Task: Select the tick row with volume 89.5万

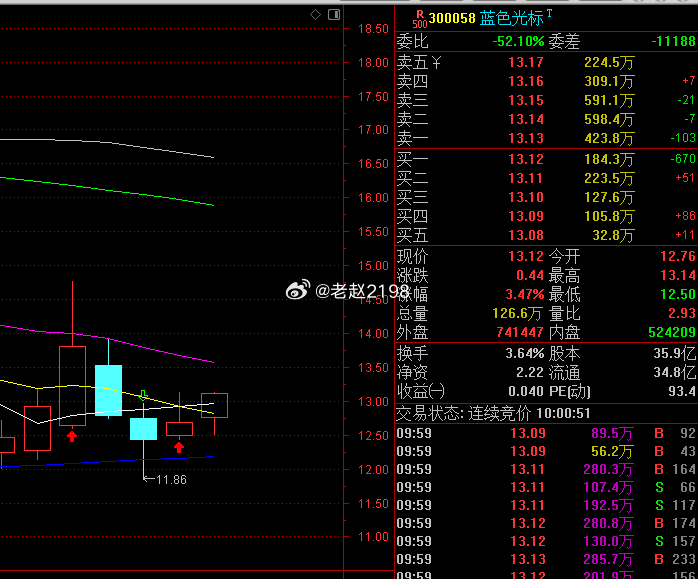Action: [x=546, y=433]
